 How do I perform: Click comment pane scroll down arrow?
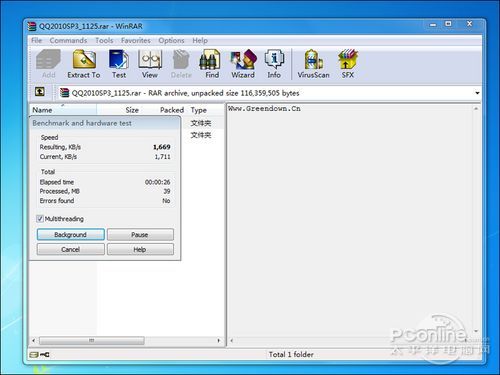tap(476, 331)
